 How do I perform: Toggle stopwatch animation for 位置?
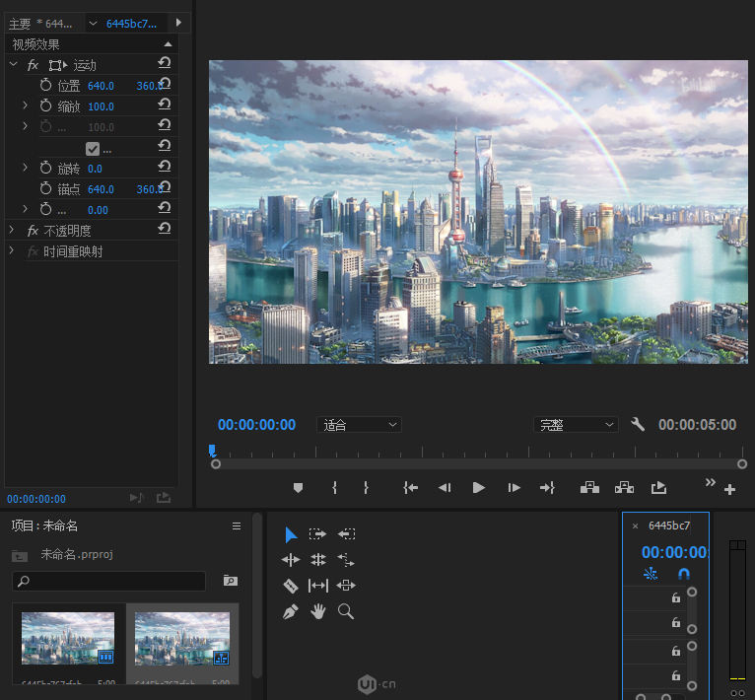pyautogui.click(x=45, y=85)
